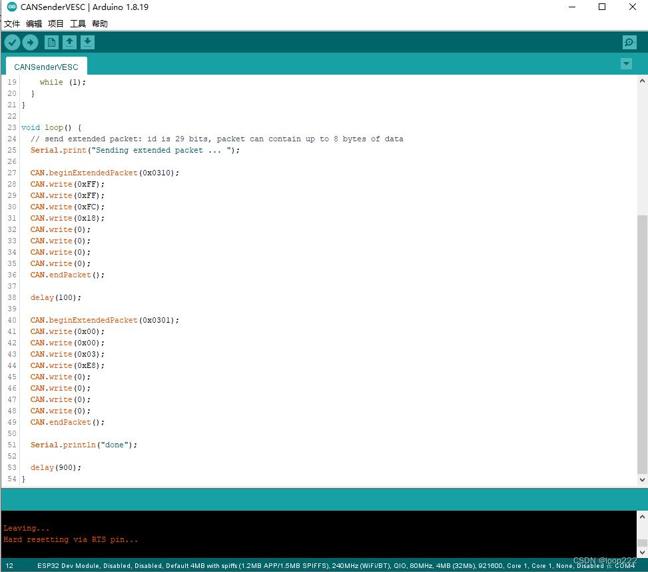Open the 工具 menu
This screenshot has width=648, height=572.
pyautogui.click(x=78, y=24)
